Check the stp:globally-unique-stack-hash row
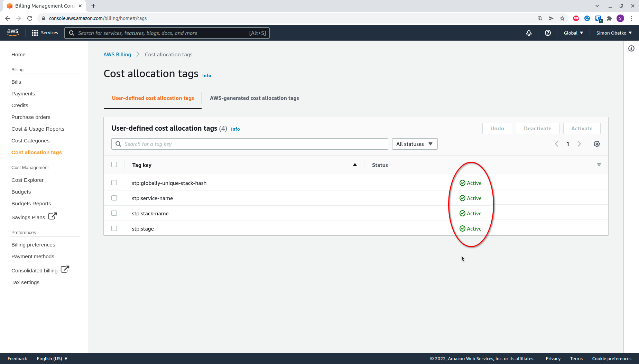 pyautogui.click(x=114, y=183)
